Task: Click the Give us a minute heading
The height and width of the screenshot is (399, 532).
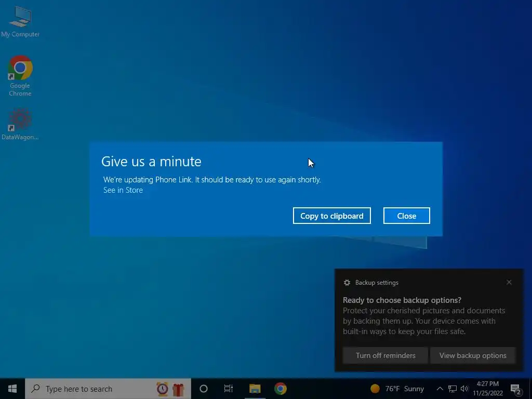Action: [151, 162]
